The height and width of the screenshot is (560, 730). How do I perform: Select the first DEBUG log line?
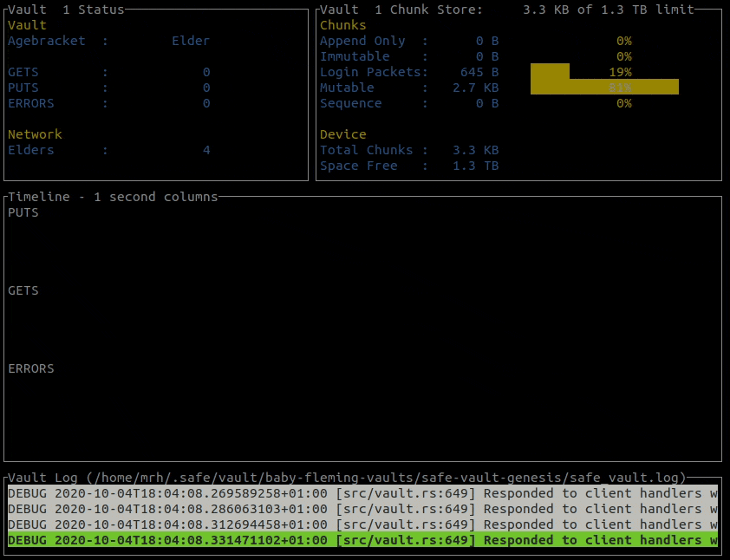tap(362, 493)
